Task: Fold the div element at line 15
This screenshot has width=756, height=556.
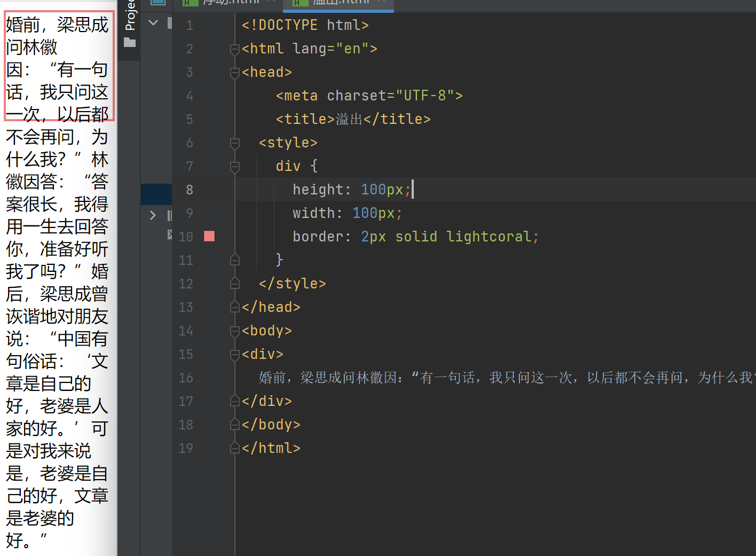Action: tap(234, 355)
